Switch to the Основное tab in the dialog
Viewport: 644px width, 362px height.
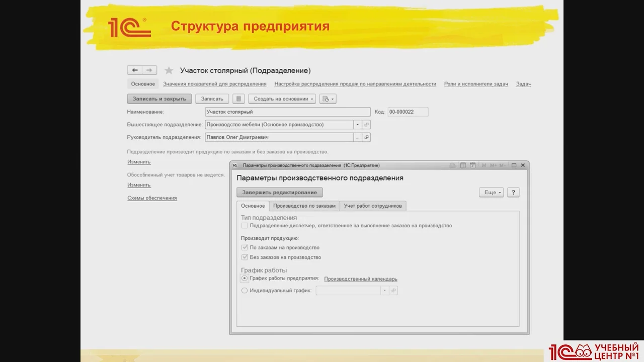253,206
